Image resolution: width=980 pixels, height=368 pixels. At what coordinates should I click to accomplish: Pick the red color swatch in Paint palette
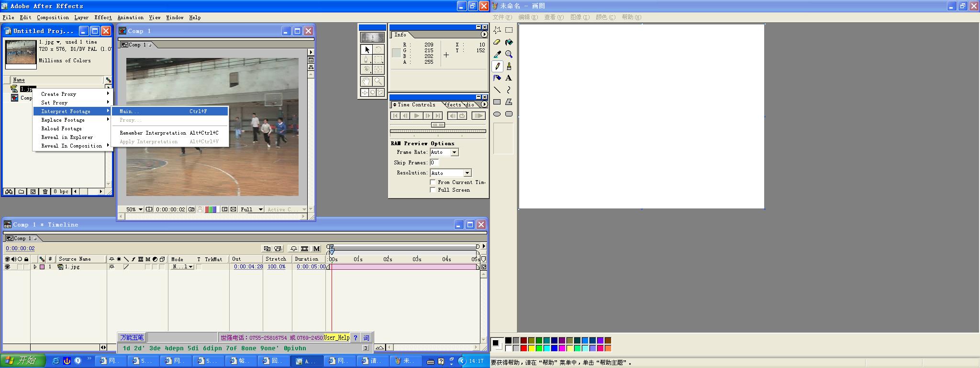[523, 348]
